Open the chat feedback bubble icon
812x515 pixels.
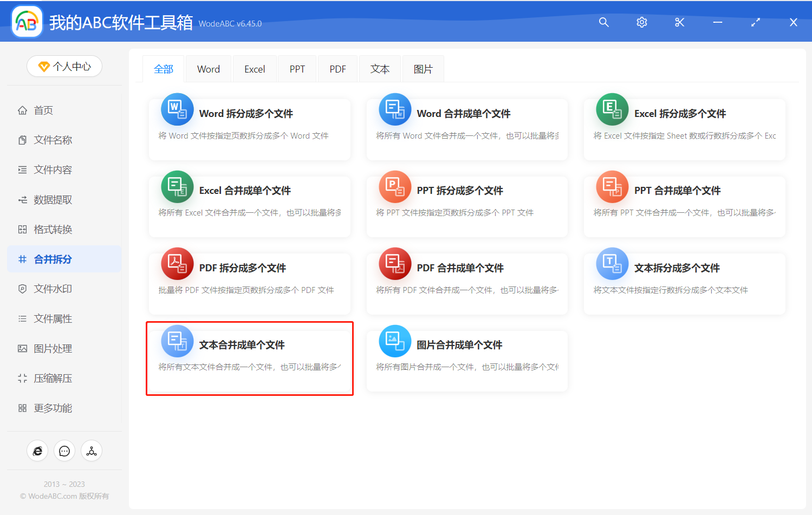(64, 451)
